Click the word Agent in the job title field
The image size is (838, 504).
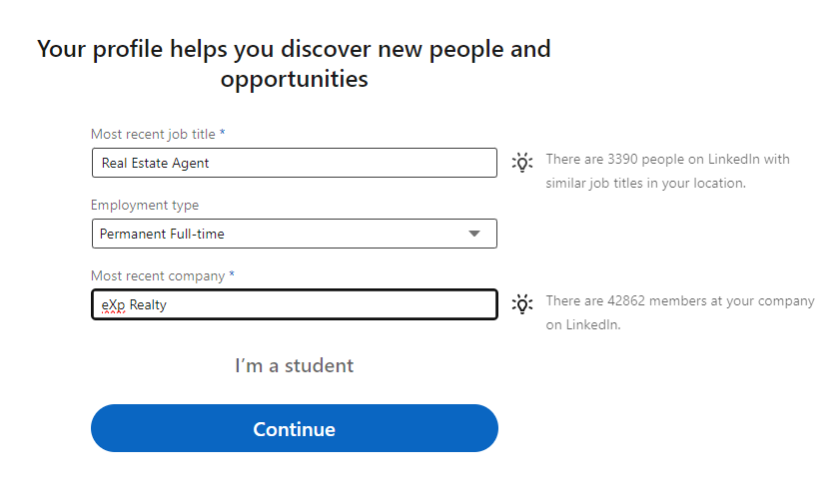pos(190,163)
